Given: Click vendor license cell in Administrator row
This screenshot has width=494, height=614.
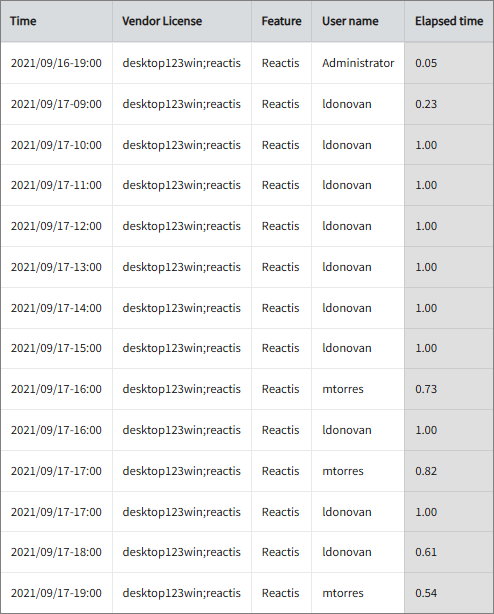Looking at the screenshot, I should 182,63.
